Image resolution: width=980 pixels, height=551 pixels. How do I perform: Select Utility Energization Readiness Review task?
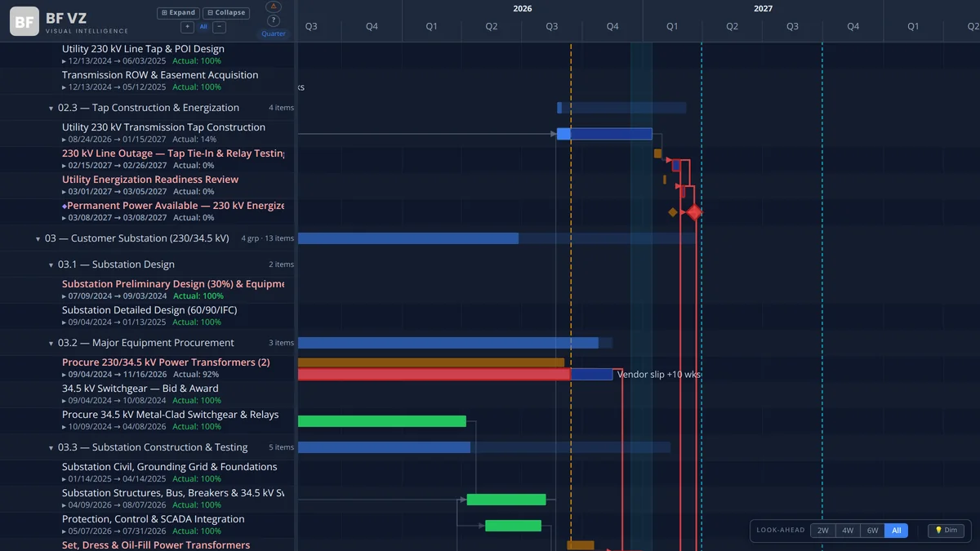point(150,180)
